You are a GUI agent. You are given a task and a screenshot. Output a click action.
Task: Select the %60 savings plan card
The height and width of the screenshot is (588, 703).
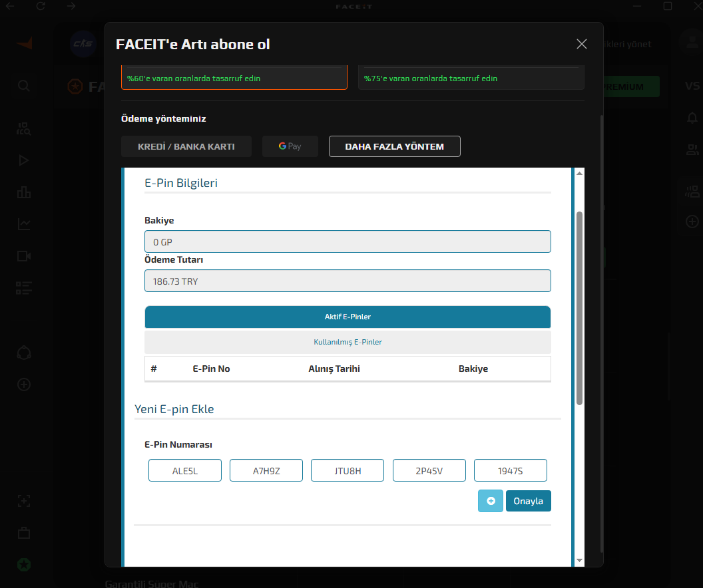[x=234, y=77]
